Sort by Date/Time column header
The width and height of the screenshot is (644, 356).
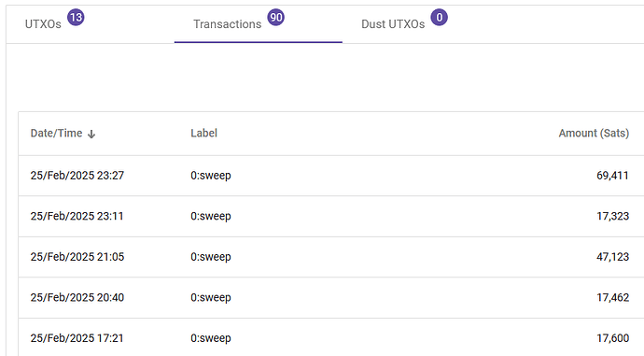pos(56,134)
